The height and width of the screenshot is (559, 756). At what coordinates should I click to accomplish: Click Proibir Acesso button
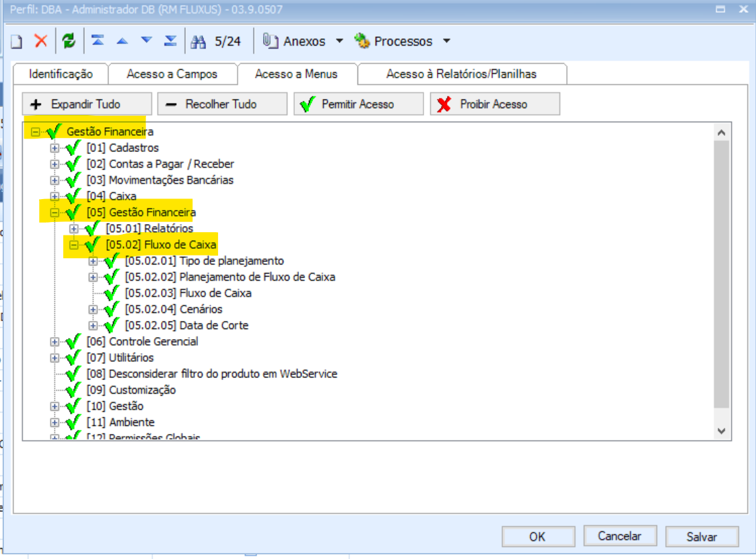click(x=495, y=104)
